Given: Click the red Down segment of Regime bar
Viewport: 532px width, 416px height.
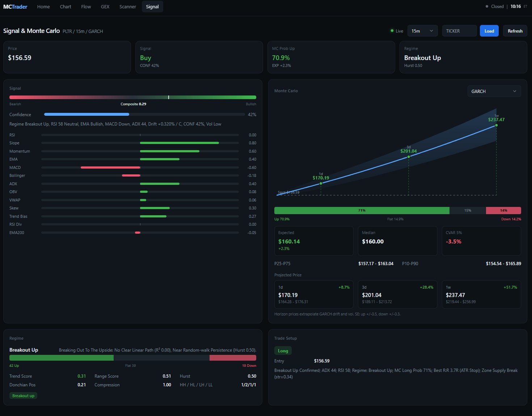Looking at the screenshot, I should 233,358.
